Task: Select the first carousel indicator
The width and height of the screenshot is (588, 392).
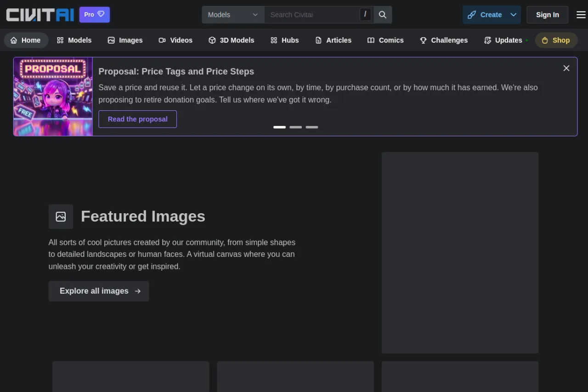Action: 279,127
